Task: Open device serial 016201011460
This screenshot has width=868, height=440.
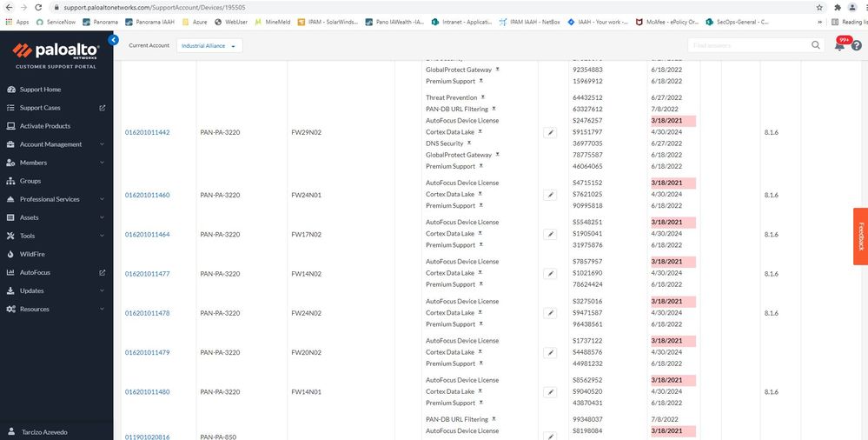Action: (147, 195)
